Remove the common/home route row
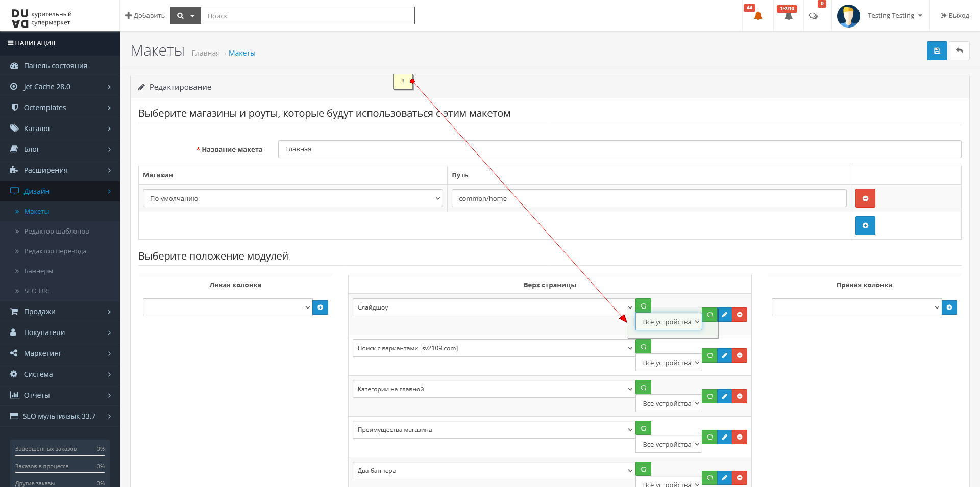This screenshot has width=980, height=487. [x=865, y=198]
